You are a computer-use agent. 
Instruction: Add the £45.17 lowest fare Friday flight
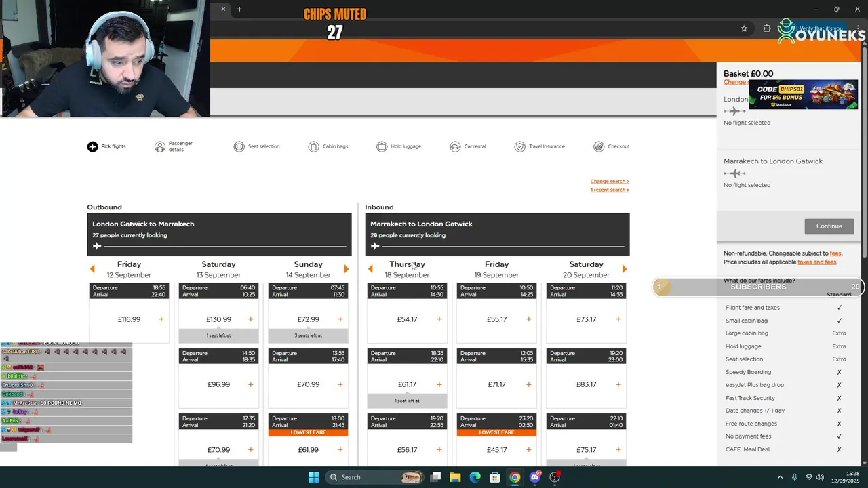[528, 449]
